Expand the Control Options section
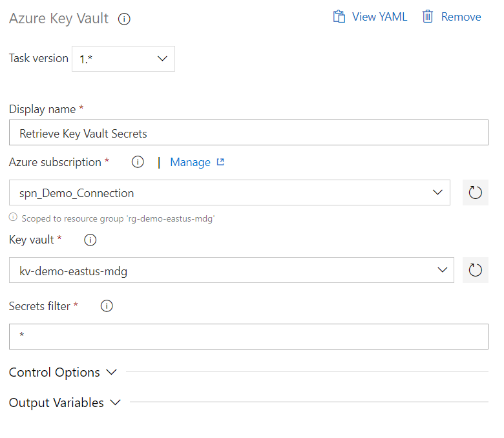The height and width of the screenshot is (438, 504). pos(63,372)
